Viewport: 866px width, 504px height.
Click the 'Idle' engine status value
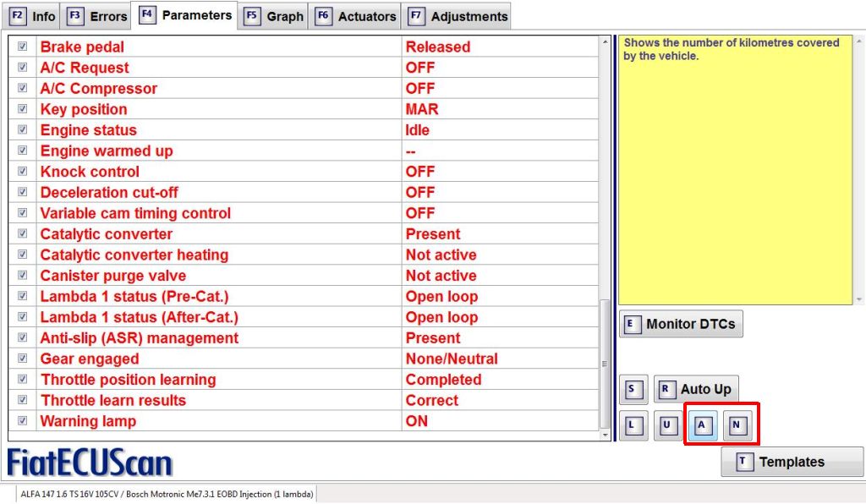418,130
